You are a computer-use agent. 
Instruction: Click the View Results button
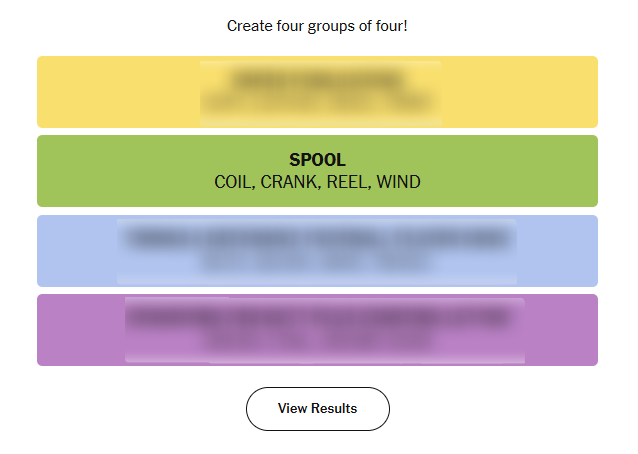pyautogui.click(x=317, y=408)
